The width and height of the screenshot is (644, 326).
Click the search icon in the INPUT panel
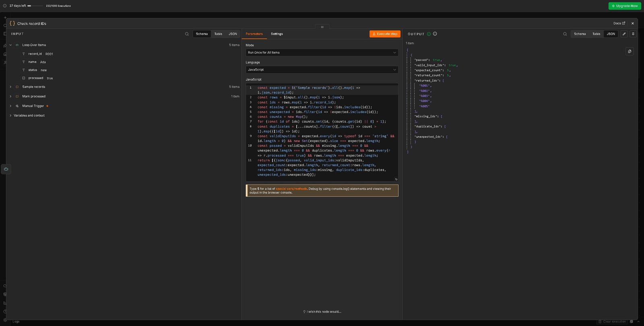(187, 34)
